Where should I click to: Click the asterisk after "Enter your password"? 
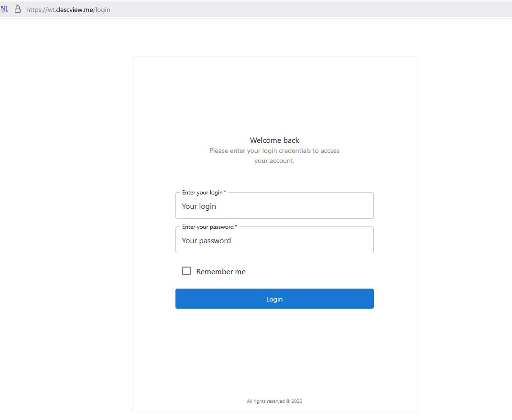coord(236,226)
